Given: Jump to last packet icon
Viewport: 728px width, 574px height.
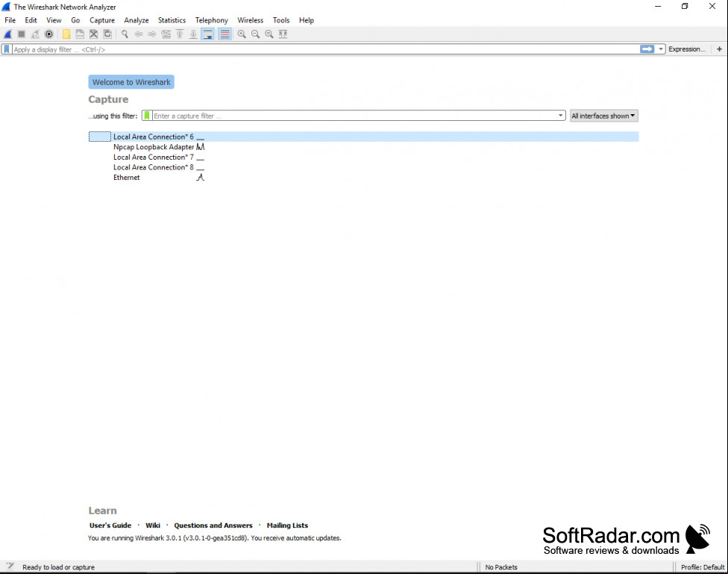Looking at the screenshot, I should [193, 34].
